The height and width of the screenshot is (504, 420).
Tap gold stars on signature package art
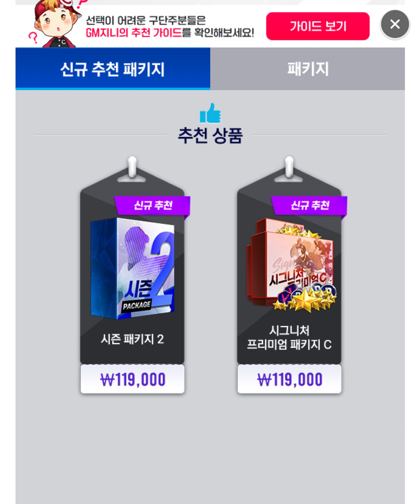pos(305,300)
